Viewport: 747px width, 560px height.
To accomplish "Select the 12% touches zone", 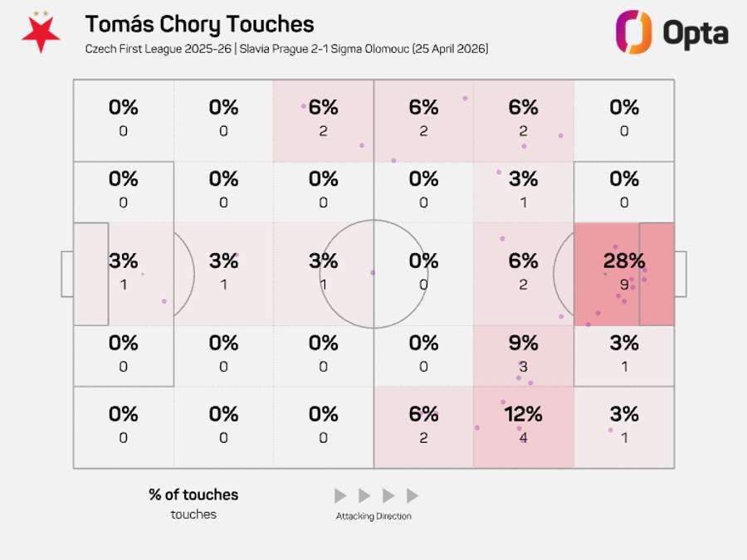I will [x=523, y=426].
